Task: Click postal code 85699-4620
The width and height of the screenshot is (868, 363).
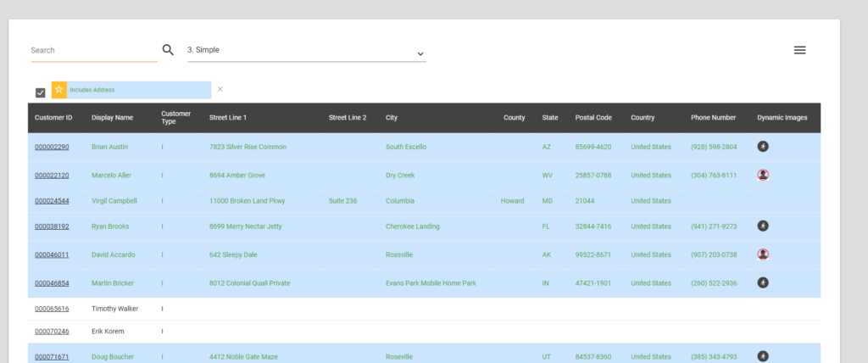Action: click(x=593, y=147)
